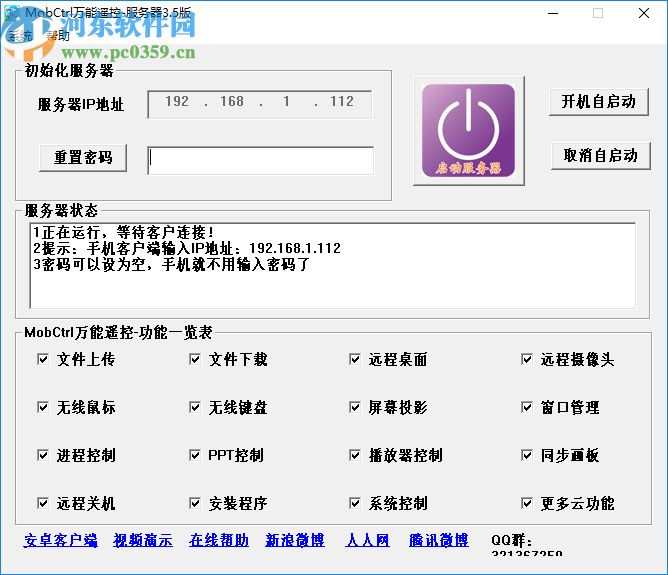Screen dimensions: 668x575
Task: Toggle the 无线鼠标 checkbox
Action: (x=43, y=407)
